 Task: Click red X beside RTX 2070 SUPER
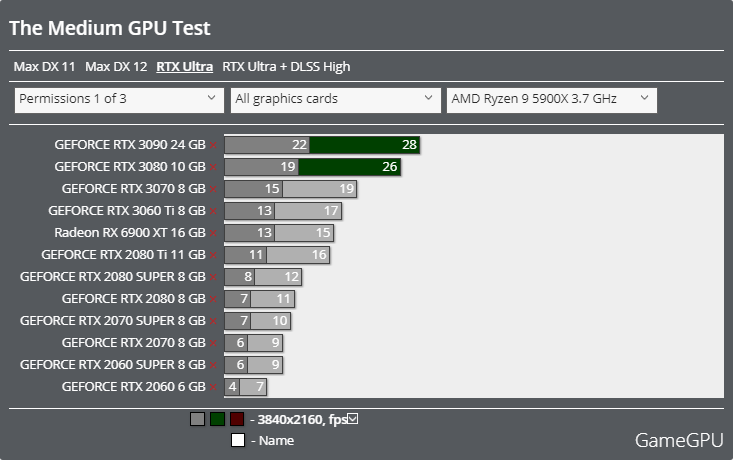[213, 321]
